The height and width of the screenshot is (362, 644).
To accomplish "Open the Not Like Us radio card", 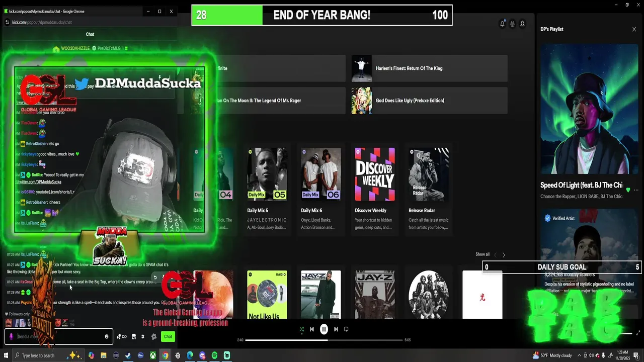I will pos(267,295).
